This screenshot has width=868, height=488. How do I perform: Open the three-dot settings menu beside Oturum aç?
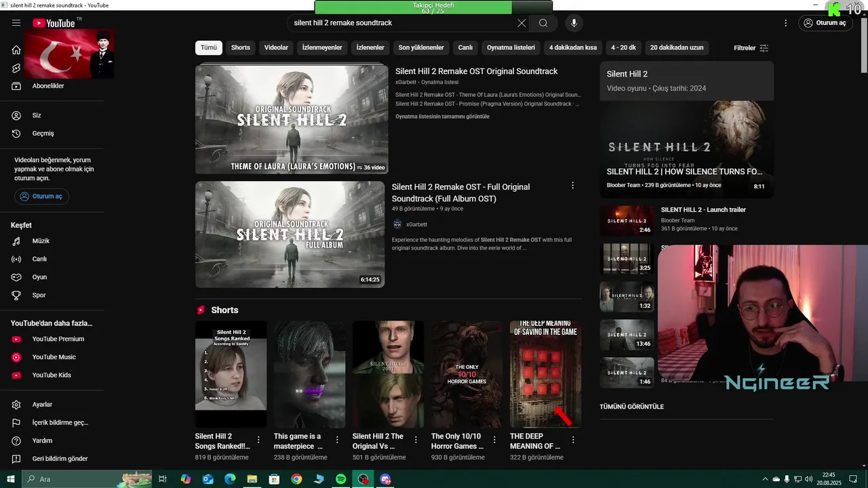[786, 23]
